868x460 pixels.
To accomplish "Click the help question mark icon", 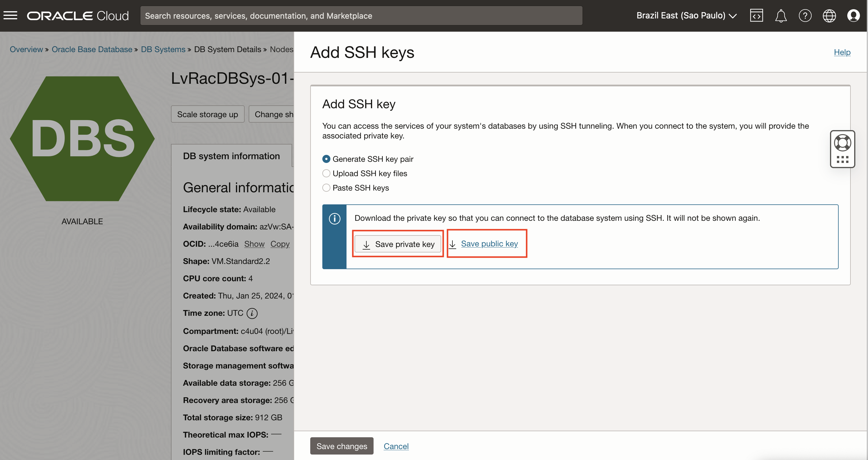I will tap(805, 16).
